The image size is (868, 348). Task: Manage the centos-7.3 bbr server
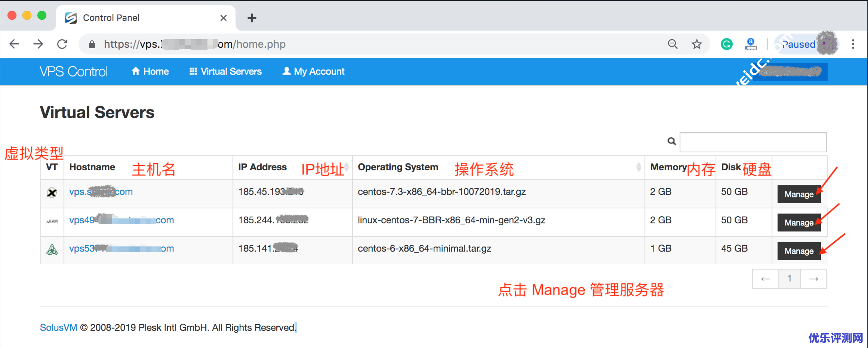coord(799,194)
